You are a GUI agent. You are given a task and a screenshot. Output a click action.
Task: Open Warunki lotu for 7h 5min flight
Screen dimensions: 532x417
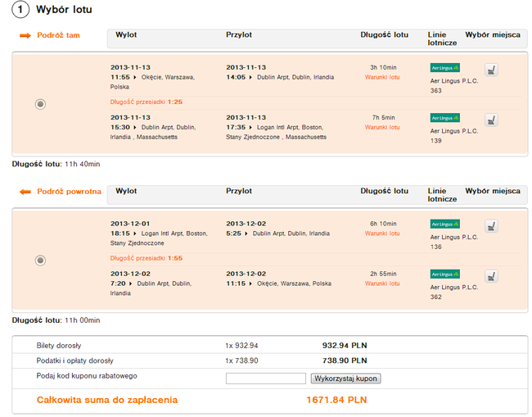click(x=382, y=127)
